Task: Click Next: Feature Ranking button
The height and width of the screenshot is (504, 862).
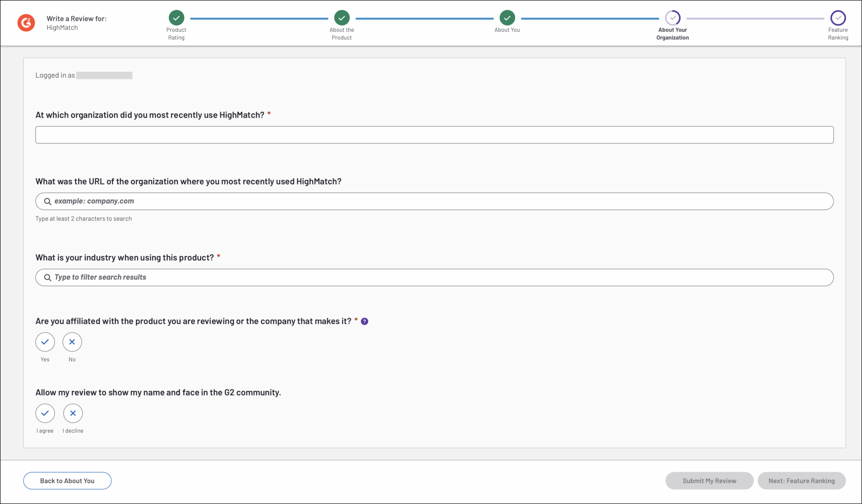Action: tap(801, 480)
